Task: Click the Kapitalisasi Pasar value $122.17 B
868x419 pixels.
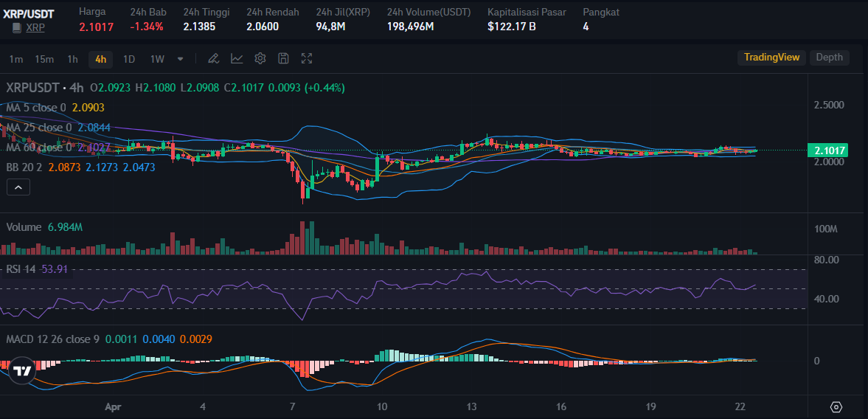Action: point(512,27)
